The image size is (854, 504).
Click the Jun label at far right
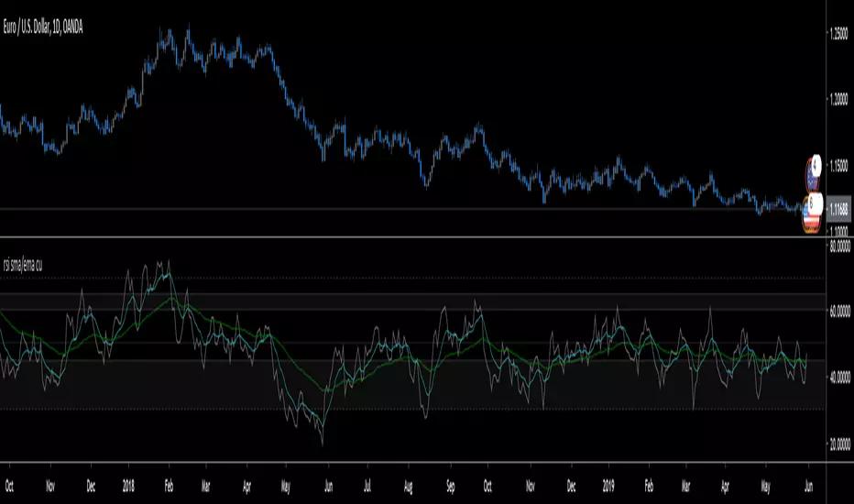tap(808, 486)
